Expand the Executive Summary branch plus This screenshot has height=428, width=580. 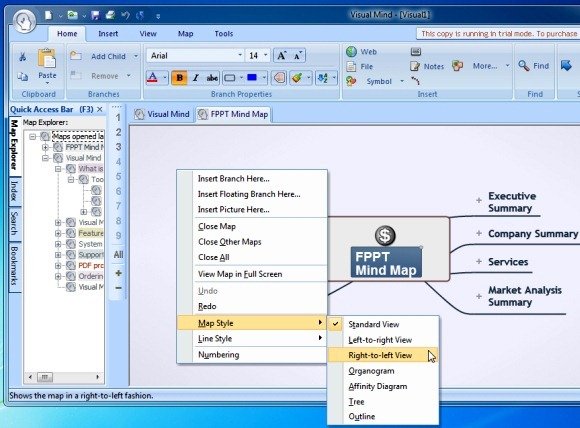click(479, 200)
